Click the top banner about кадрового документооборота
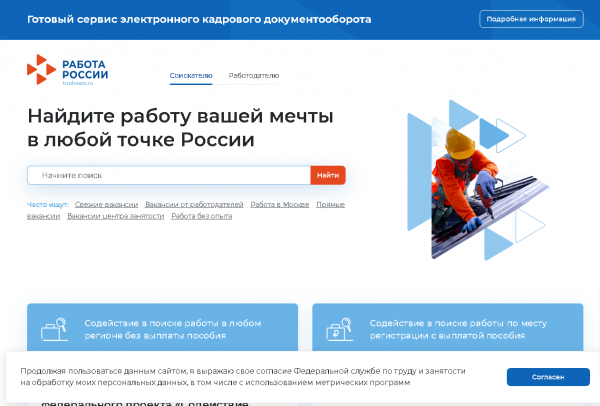 click(x=198, y=19)
